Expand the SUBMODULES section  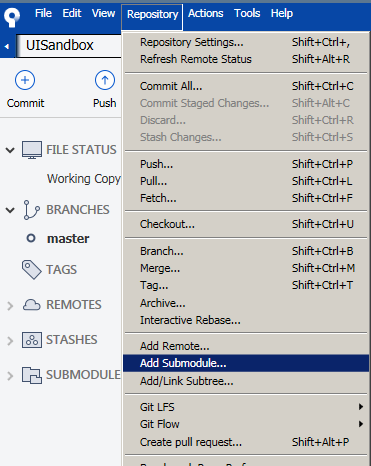click(x=10, y=376)
